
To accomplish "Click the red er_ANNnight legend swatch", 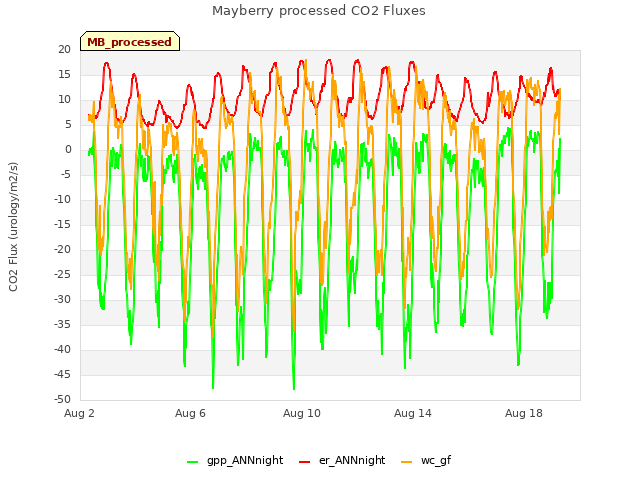I will [304, 462].
